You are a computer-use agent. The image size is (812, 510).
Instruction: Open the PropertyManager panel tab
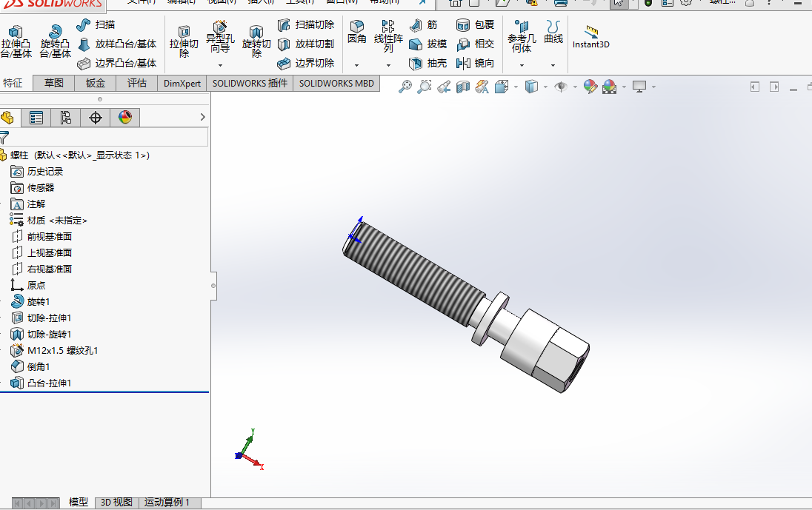[36, 118]
